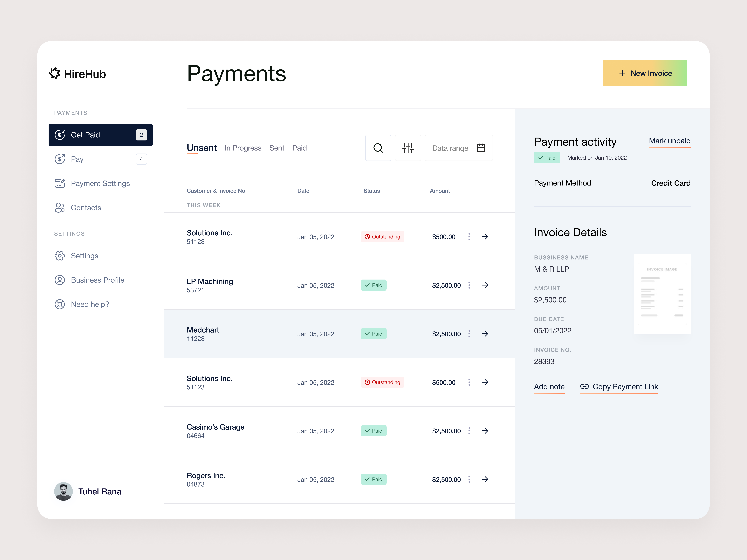
Task: Click the Paid badge under Payment activity
Action: 547,158
